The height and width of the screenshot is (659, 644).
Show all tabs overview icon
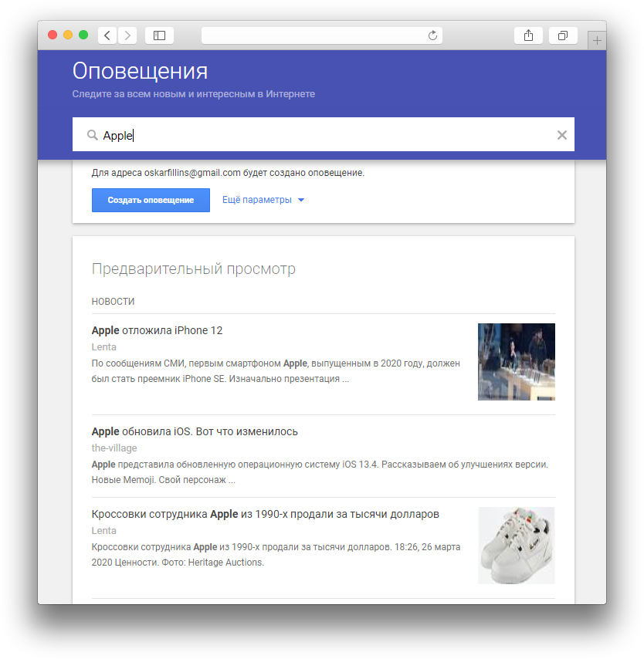pos(563,35)
